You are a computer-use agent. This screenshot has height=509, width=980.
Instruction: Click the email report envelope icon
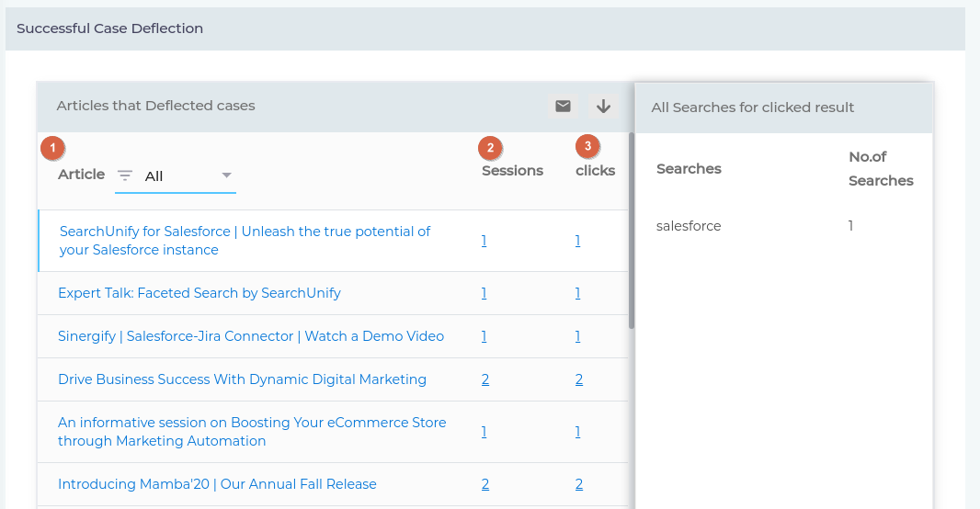click(x=563, y=107)
